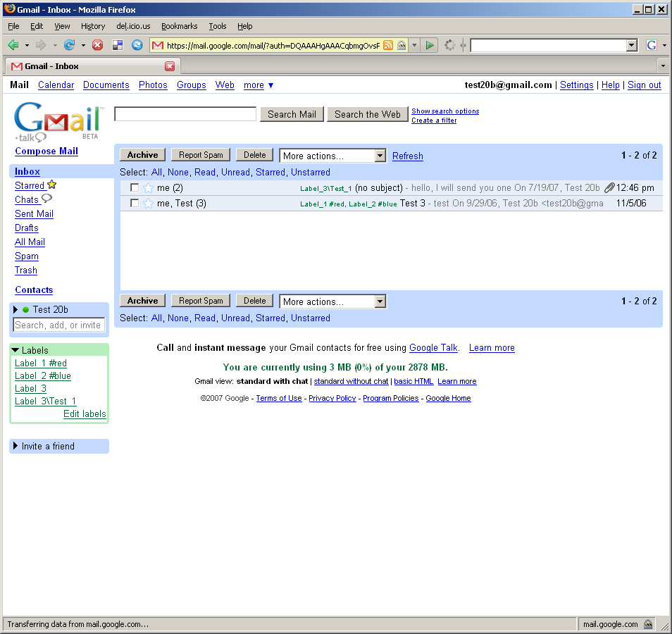Open the toolbar search box dropdown
672x634 pixels.
631,45
